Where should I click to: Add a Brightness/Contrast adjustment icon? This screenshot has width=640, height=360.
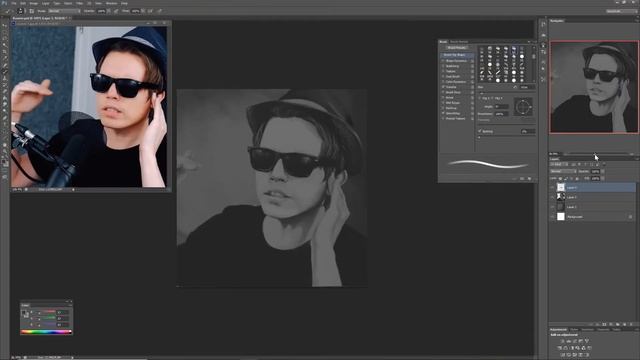click(x=562, y=341)
